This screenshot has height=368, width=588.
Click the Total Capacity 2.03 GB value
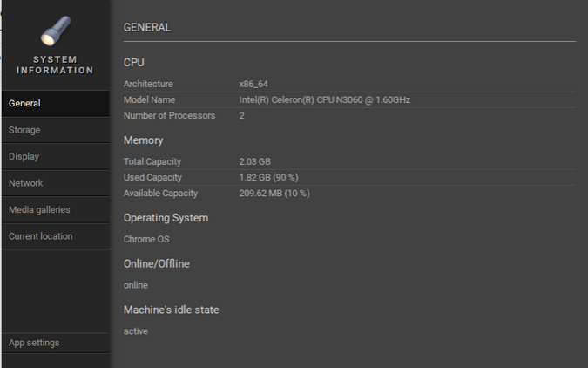(x=254, y=161)
